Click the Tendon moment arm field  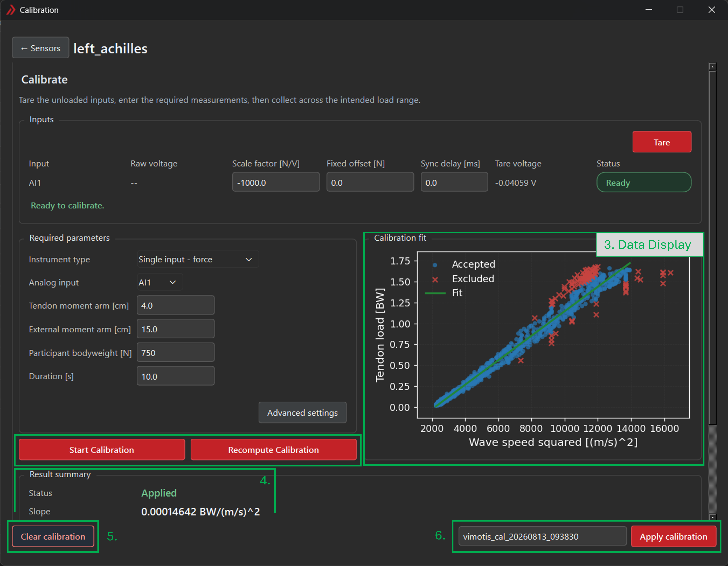pos(176,305)
